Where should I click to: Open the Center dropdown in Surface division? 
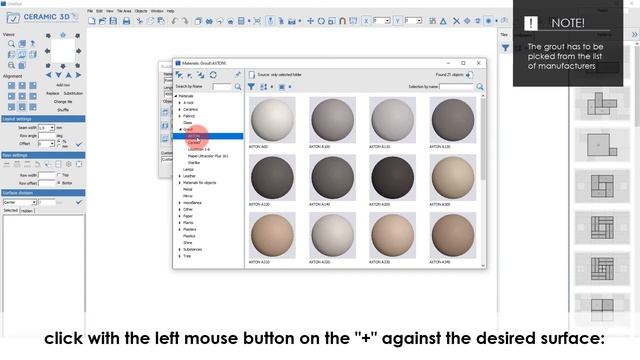pos(34,202)
